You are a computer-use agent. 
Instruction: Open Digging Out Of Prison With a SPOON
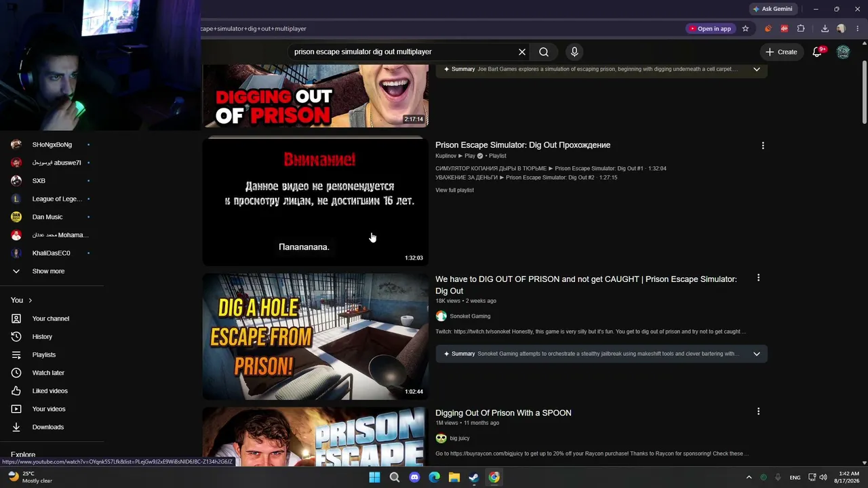pos(503,413)
